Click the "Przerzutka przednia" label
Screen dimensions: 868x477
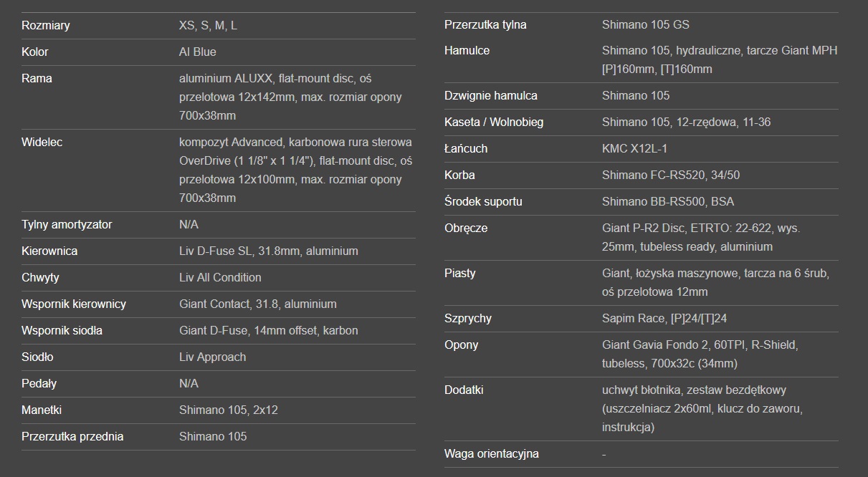[72, 437]
